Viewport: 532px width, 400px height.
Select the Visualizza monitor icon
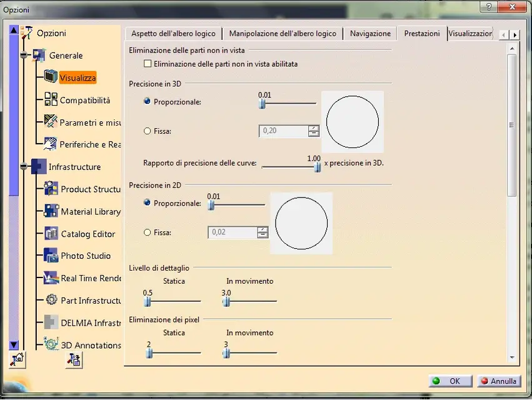point(51,76)
